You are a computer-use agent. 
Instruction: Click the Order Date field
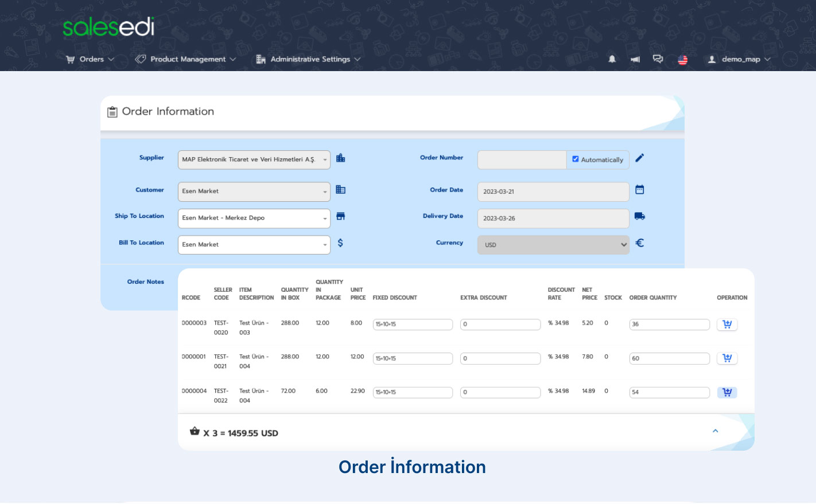(x=553, y=192)
